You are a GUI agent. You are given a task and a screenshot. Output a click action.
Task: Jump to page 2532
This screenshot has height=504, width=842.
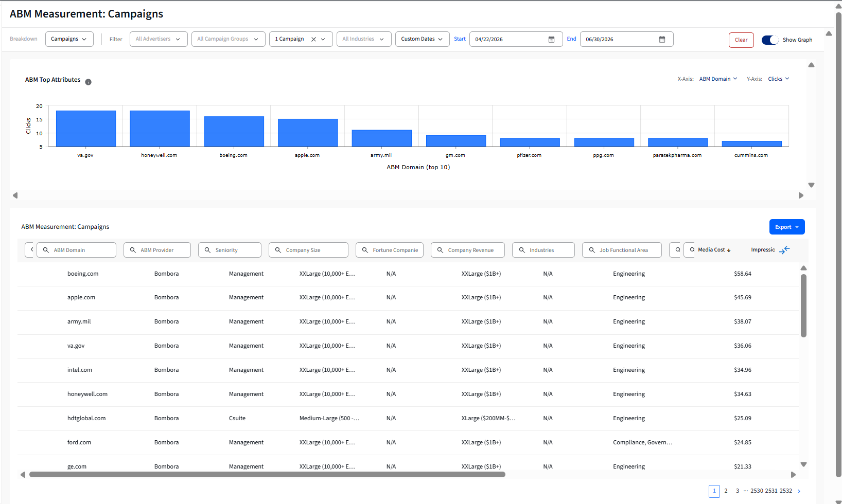click(786, 491)
